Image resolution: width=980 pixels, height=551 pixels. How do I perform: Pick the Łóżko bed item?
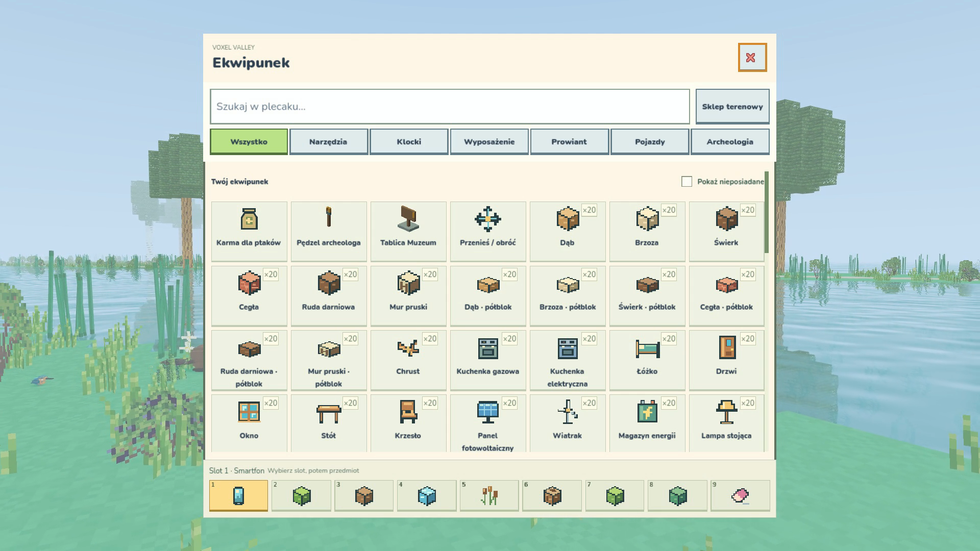647,360
